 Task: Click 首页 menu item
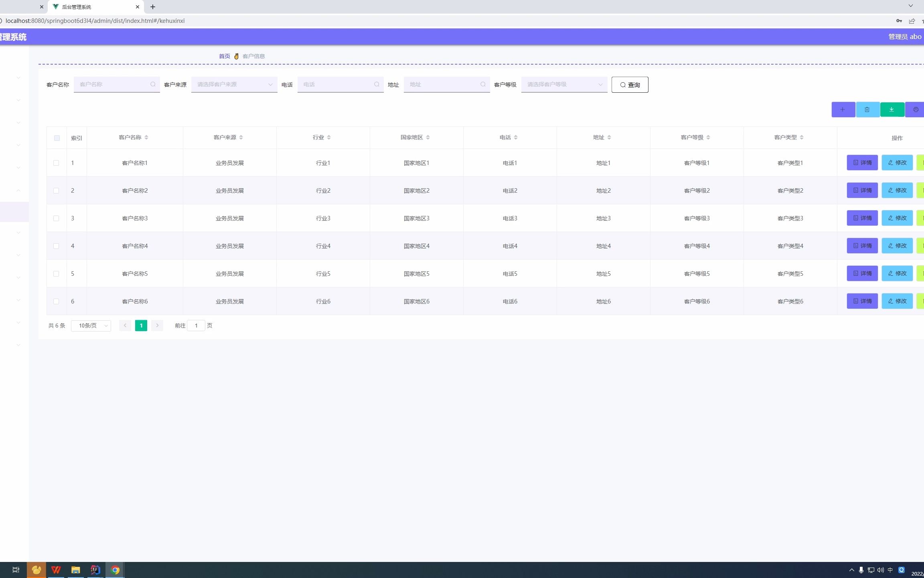pyautogui.click(x=225, y=56)
